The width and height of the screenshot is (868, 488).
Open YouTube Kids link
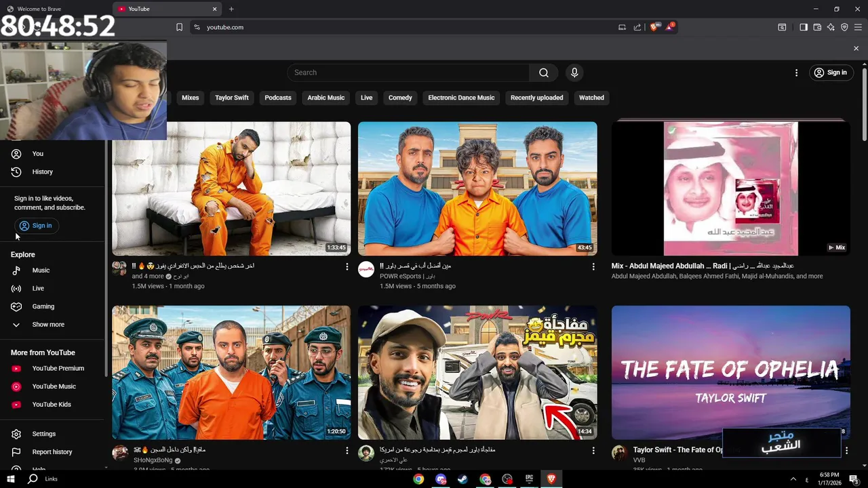coord(53,405)
